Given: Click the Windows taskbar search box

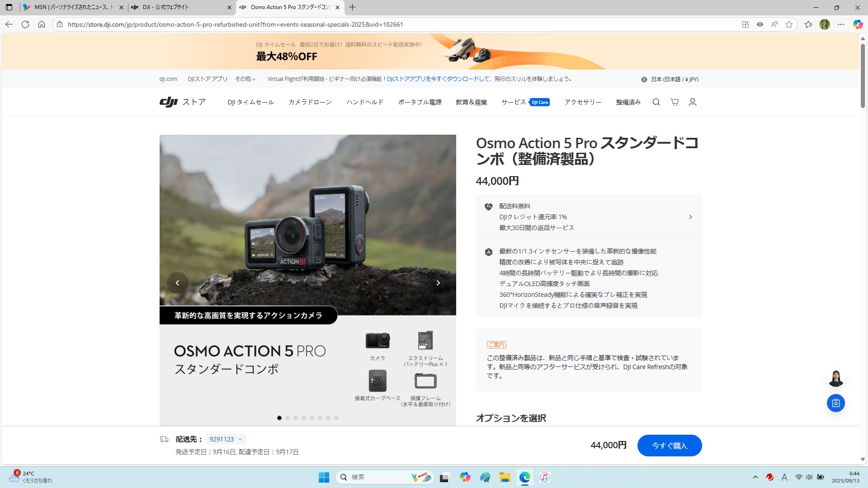Looking at the screenshot, I should (385, 477).
